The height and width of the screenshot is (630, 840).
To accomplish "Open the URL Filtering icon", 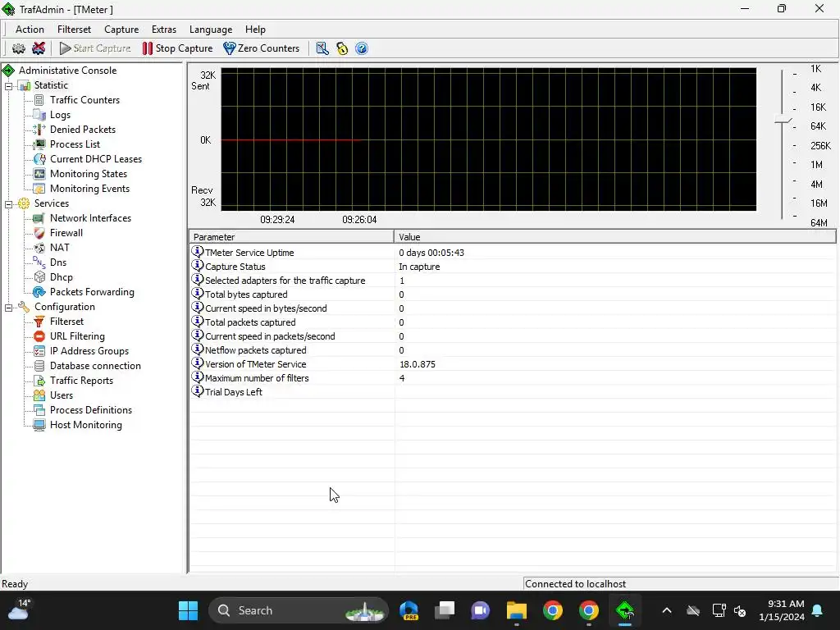I will [39, 336].
